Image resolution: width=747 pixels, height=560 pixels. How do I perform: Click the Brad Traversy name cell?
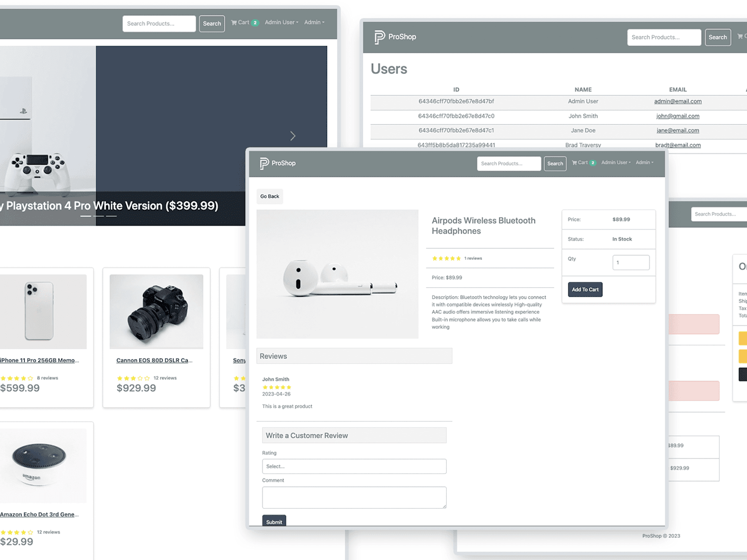click(583, 145)
